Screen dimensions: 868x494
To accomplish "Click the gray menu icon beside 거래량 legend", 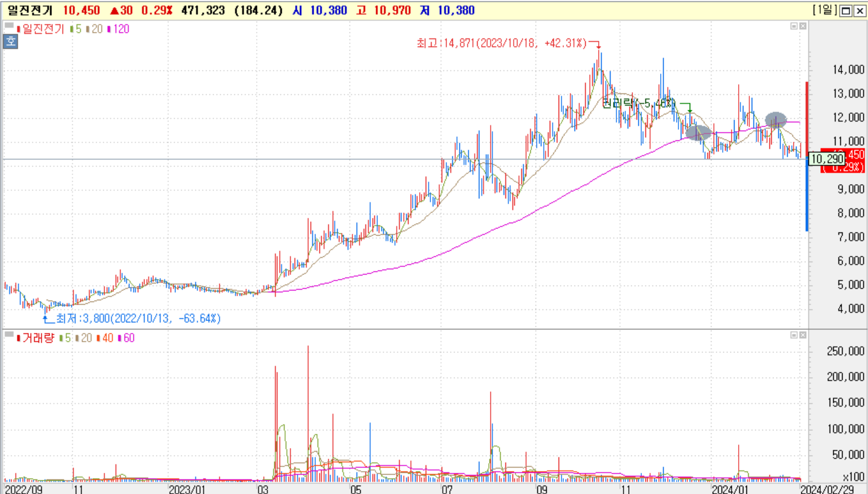I will click(x=9, y=335).
